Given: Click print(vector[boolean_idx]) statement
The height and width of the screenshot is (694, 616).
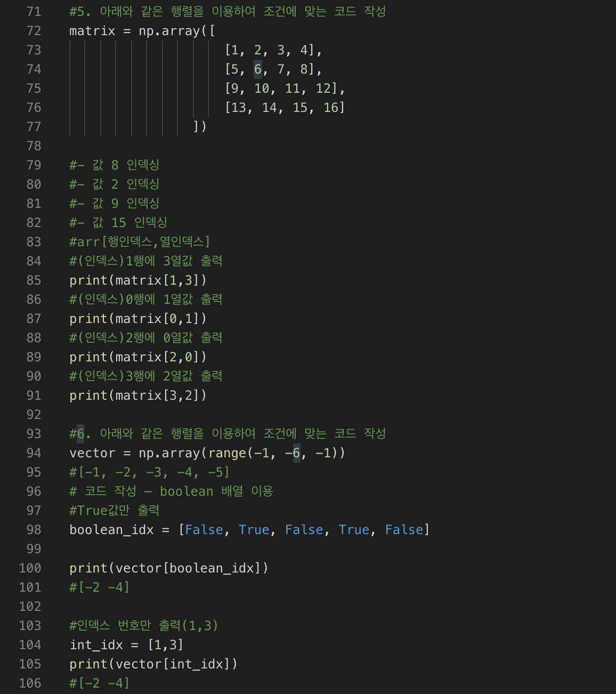Looking at the screenshot, I should (168, 568).
